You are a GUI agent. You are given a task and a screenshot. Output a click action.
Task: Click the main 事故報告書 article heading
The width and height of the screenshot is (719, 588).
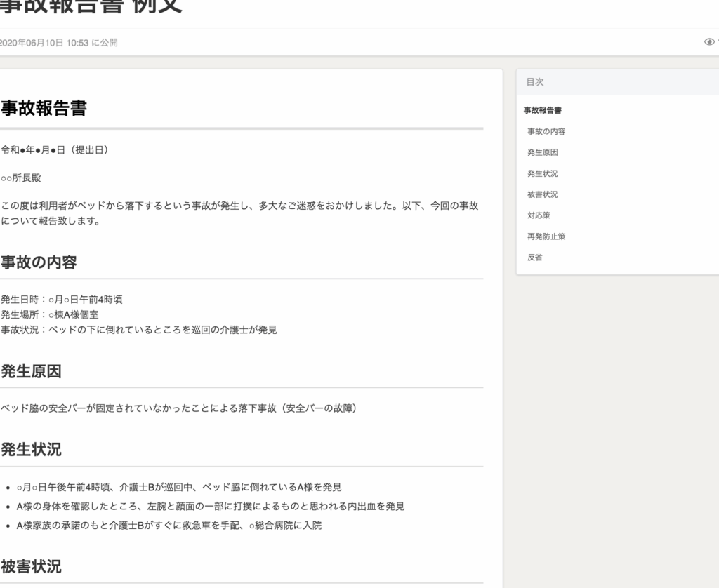[x=44, y=109]
